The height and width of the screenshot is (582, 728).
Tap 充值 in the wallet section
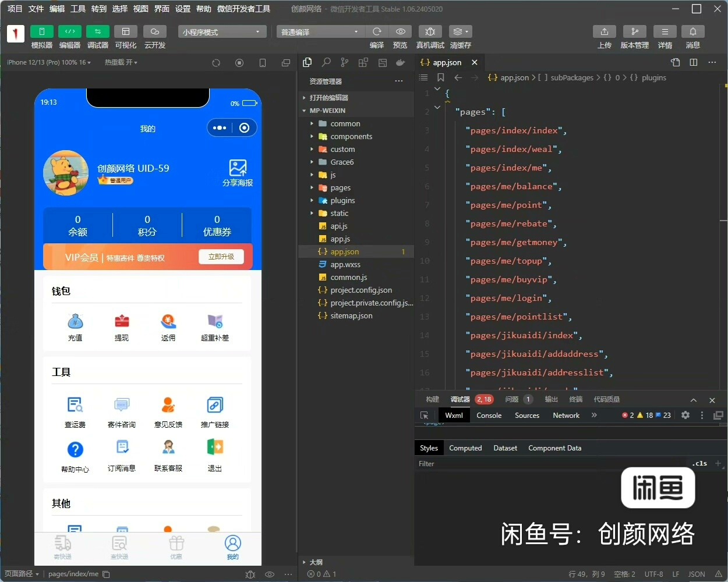coord(75,327)
